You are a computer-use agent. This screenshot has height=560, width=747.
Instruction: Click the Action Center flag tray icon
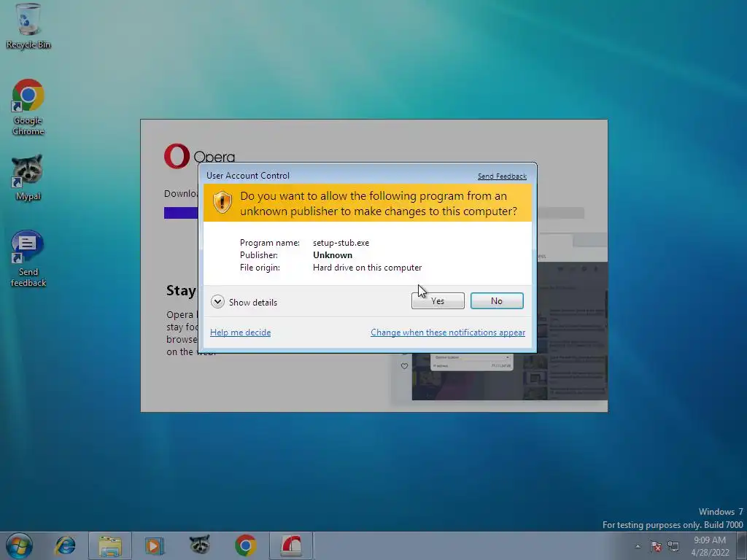click(x=656, y=546)
